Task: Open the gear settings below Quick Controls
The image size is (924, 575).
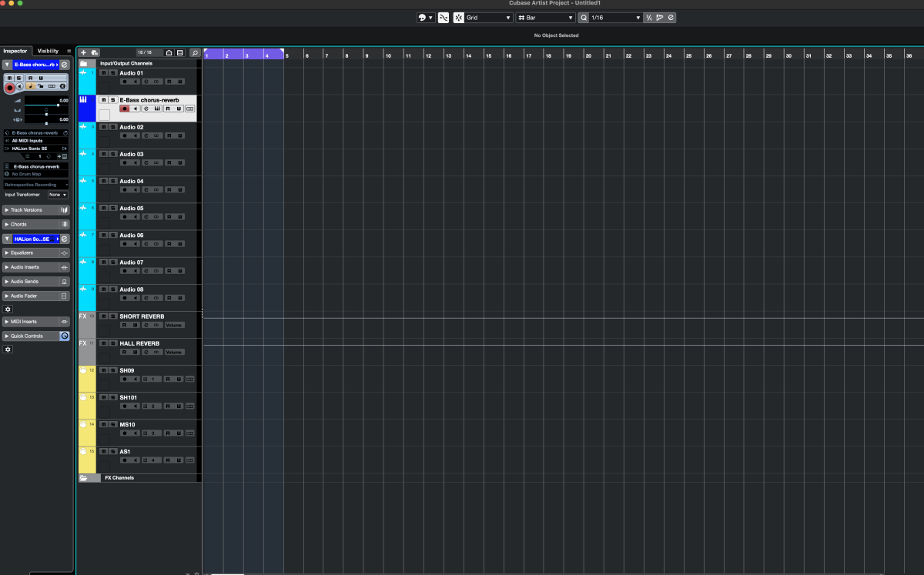Action: (x=8, y=349)
